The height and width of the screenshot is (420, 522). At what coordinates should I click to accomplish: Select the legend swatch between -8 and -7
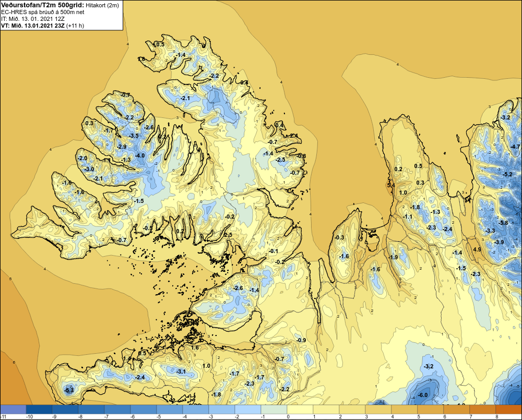point(91,410)
